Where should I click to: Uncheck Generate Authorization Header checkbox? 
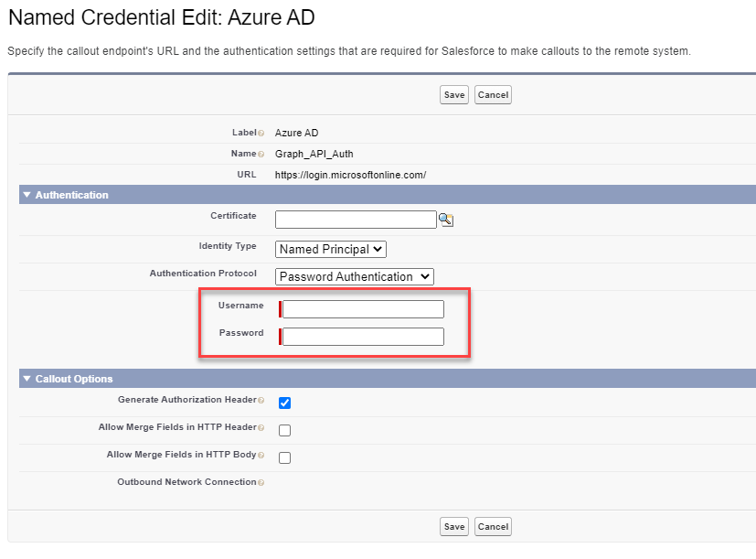click(285, 403)
